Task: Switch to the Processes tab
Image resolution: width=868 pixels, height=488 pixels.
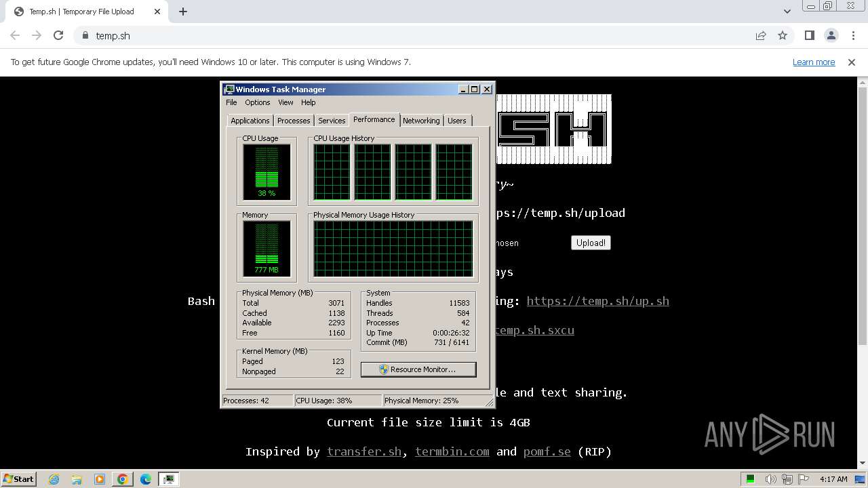Action: (x=294, y=121)
